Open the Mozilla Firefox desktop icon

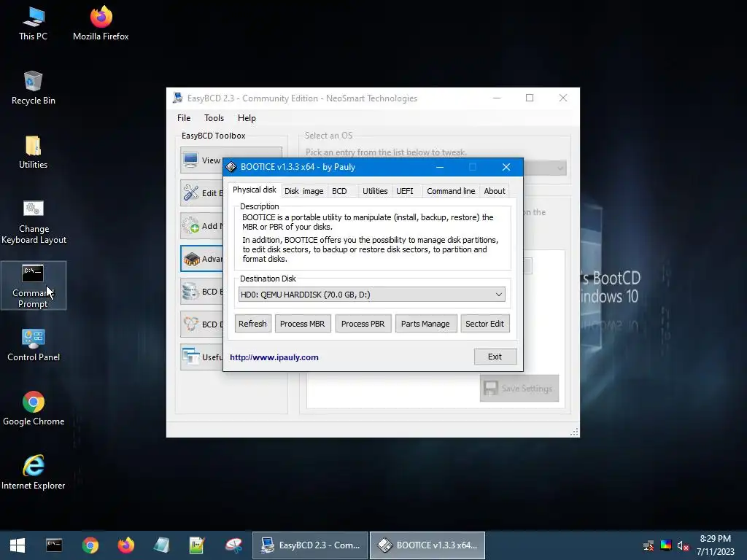click(101, 24)
